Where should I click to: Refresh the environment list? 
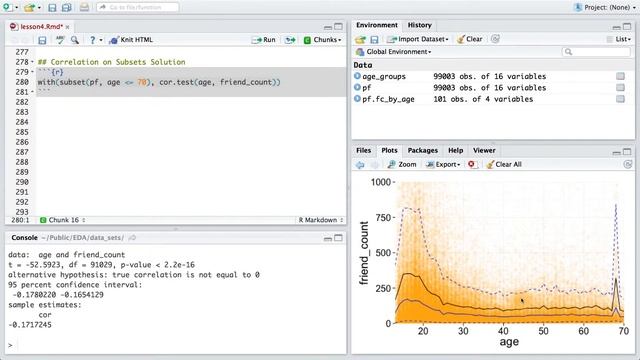click(x=495, y=39)
